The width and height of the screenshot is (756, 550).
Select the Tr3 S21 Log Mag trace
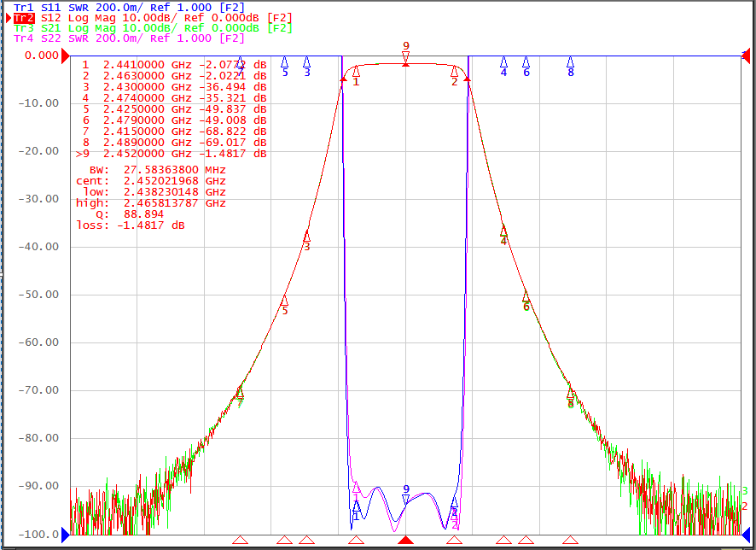coord(153,28)
